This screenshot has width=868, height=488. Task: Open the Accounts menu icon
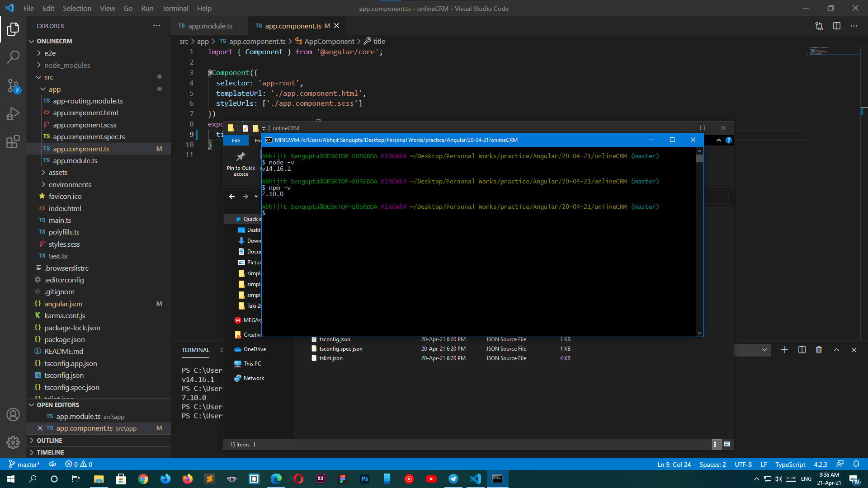pos(13,414)
